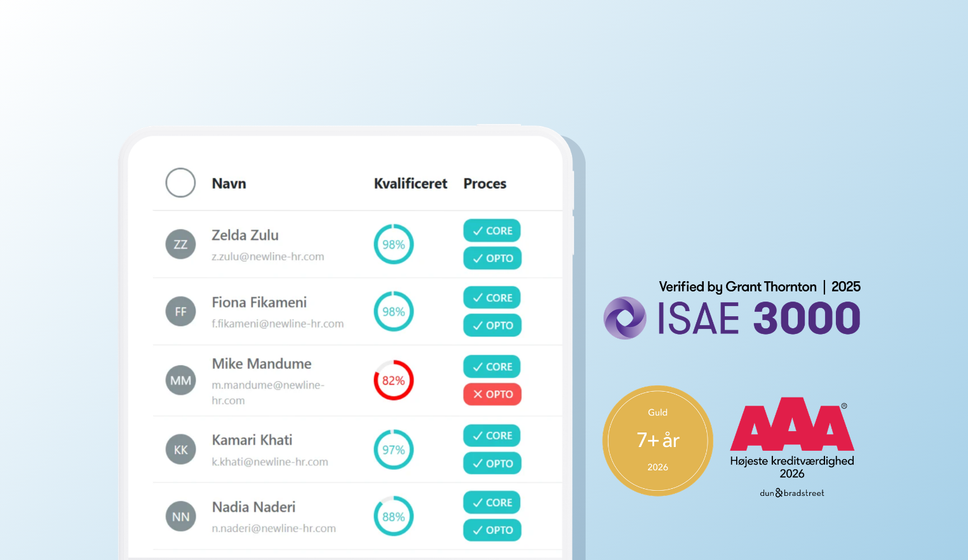Click the Højeste kreditværdighed 2026 text
The width and height of the screenshot is (968, 560).
(792, 467)
